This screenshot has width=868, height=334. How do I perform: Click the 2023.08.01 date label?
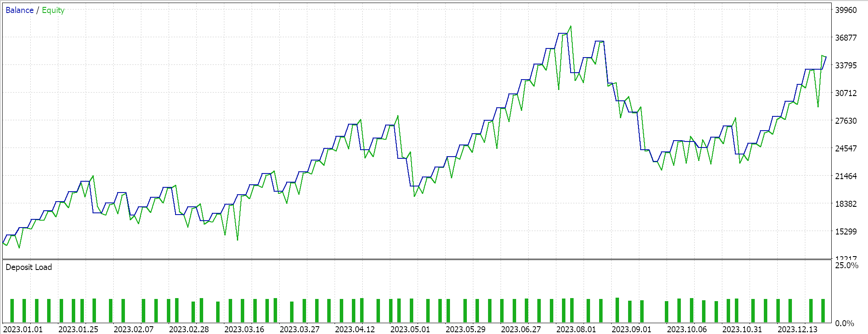tap(576, 329)
